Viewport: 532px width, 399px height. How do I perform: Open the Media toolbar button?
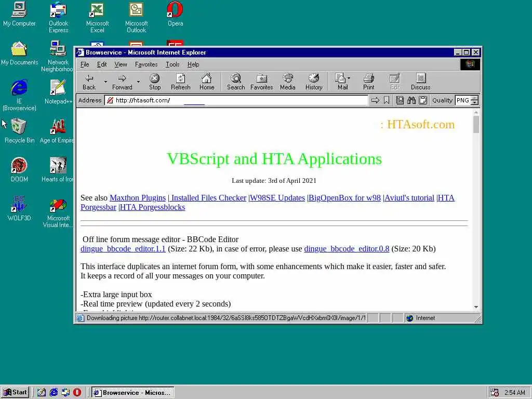coord(288,82)
